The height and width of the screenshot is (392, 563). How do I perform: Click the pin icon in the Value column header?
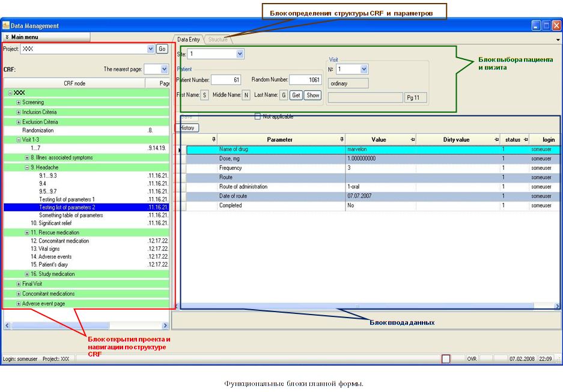pyautogui.click(x=412, y=139)
